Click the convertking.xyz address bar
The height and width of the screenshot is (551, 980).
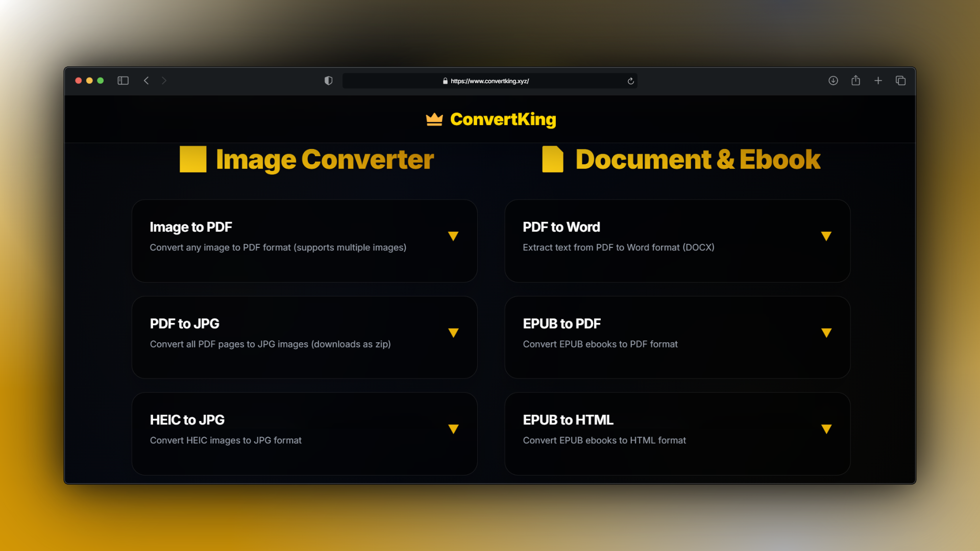pos(489,81)
